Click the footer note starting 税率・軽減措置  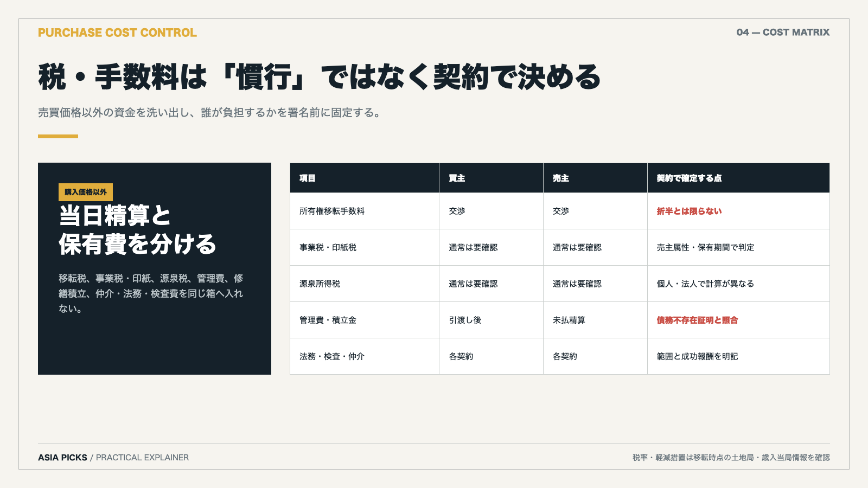pos(731,458)
